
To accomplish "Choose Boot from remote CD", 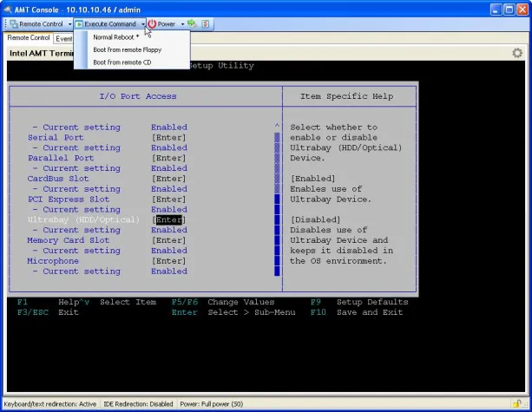I will tap(122, 62).
